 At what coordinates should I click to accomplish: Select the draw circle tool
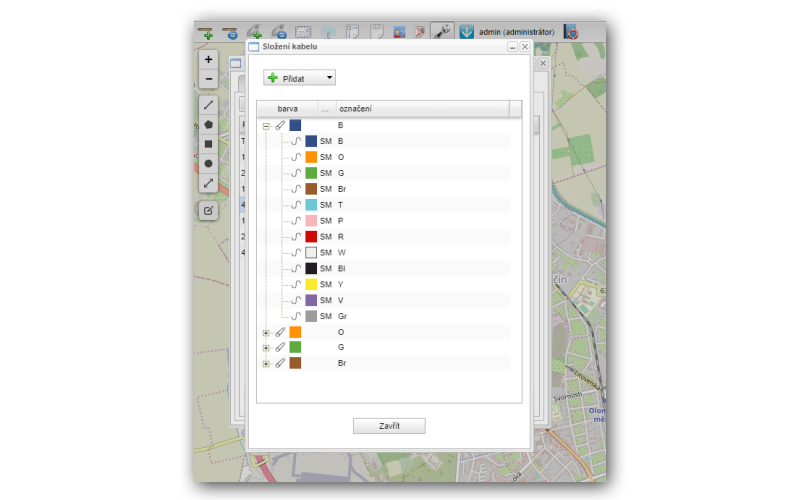click(208, 163)
